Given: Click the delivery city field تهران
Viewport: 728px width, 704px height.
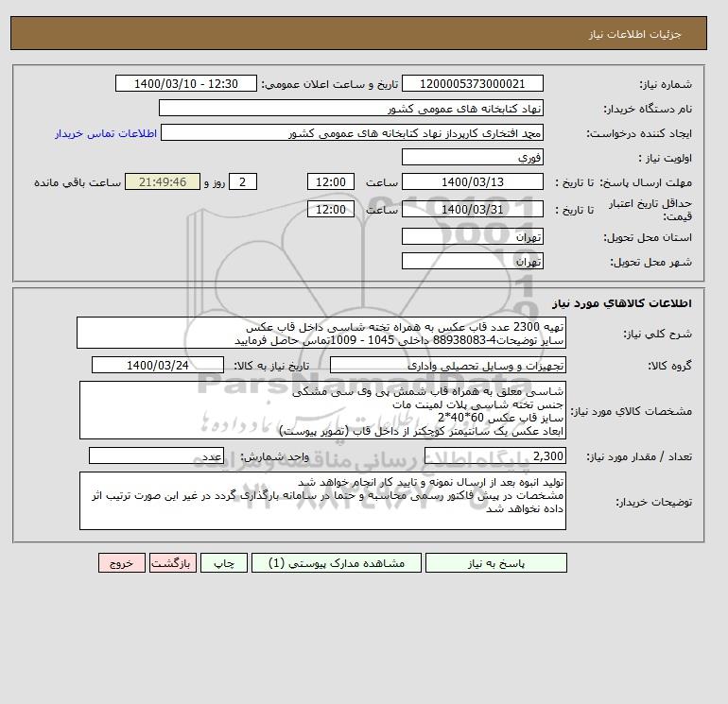Looking at the screenshot, I should [472, 262].
